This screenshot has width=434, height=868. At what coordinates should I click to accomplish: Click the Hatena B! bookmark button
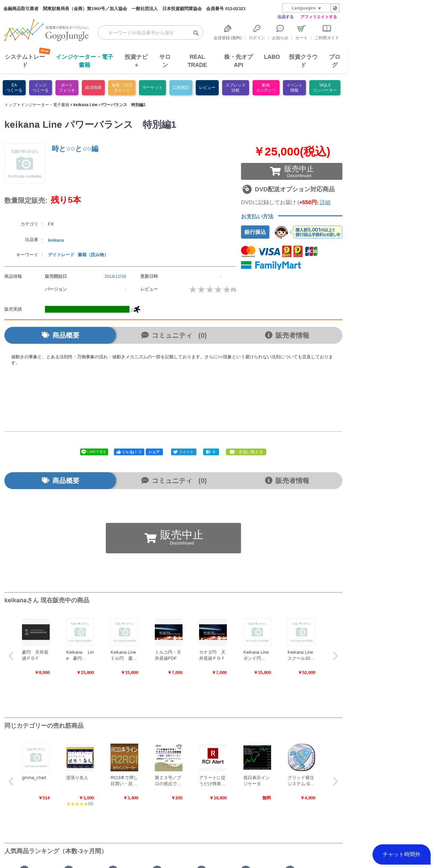point(211,452)
